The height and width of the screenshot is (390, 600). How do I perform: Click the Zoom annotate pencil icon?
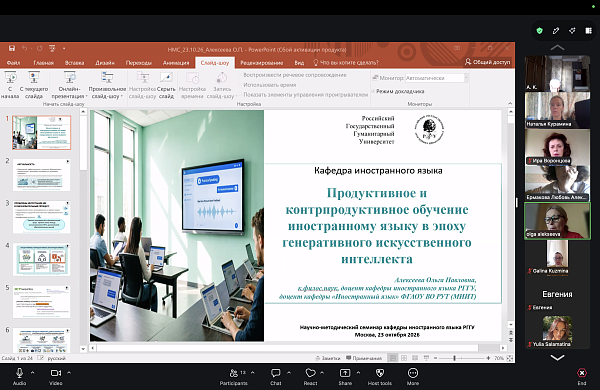556,31
